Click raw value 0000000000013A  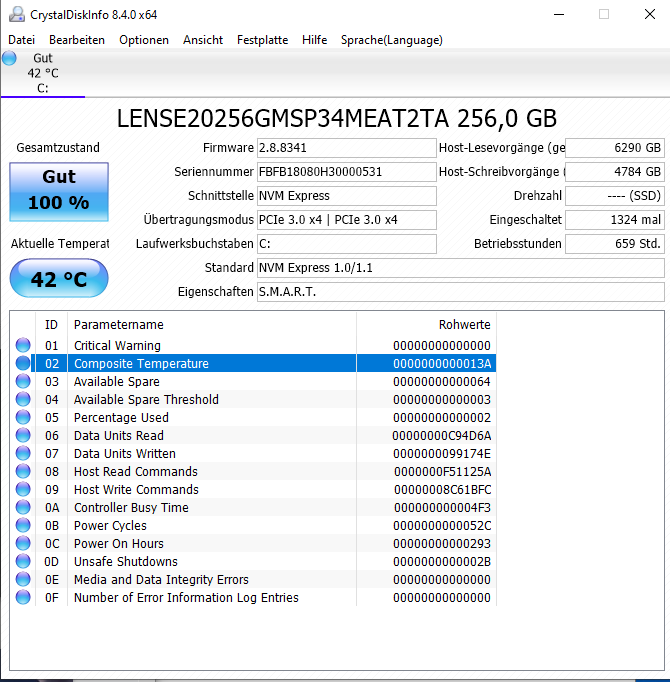pyautogui.click(x=442, y=363)
